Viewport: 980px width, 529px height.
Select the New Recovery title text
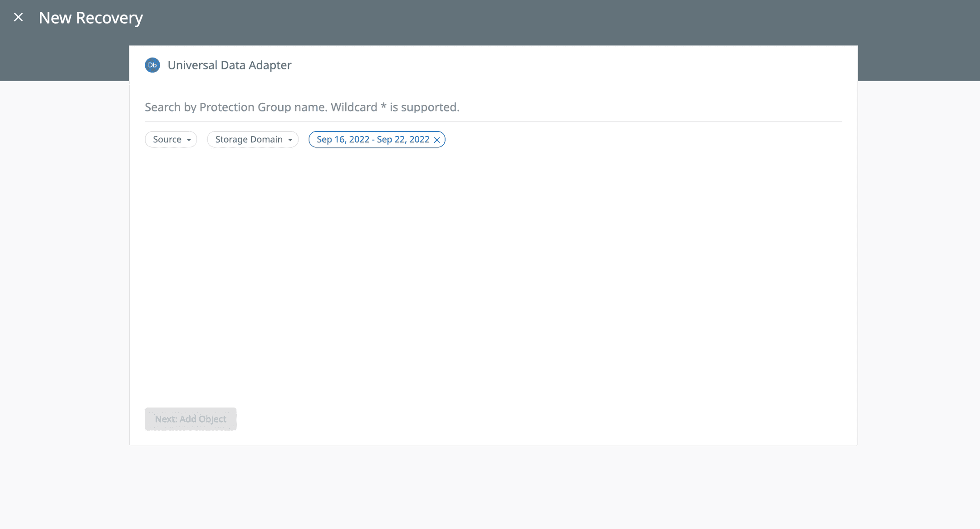pos(91,18)
